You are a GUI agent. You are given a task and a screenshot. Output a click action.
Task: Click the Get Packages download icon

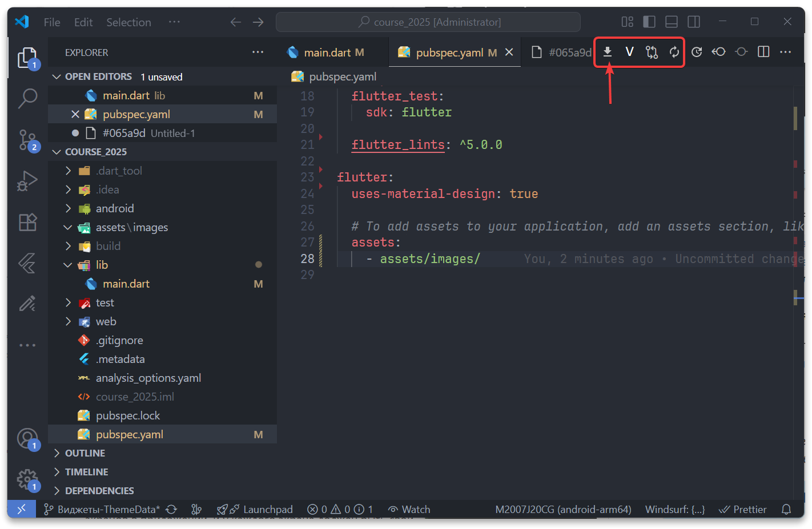(608, 52)
